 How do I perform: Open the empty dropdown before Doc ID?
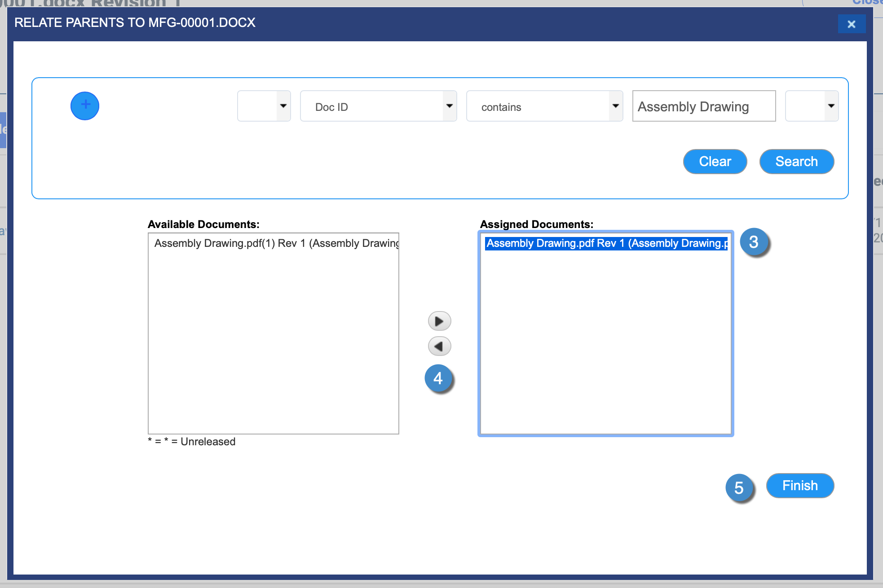[x=264, y=106]
